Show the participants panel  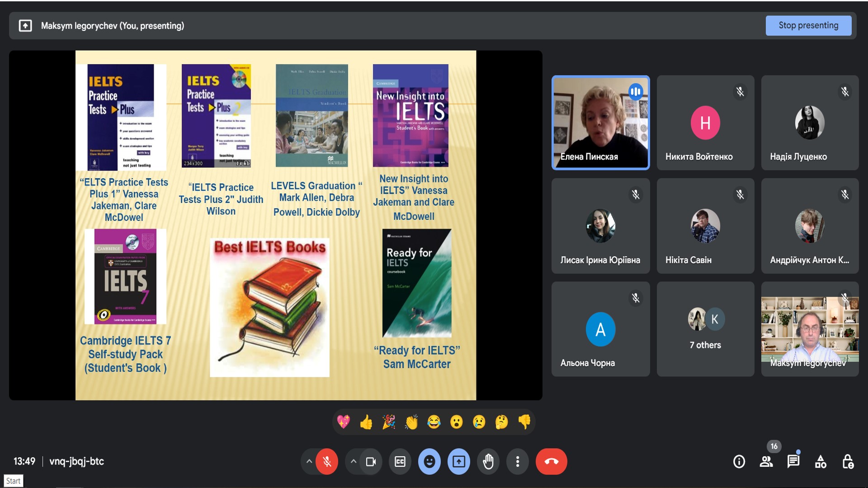[x=766, y=461]
